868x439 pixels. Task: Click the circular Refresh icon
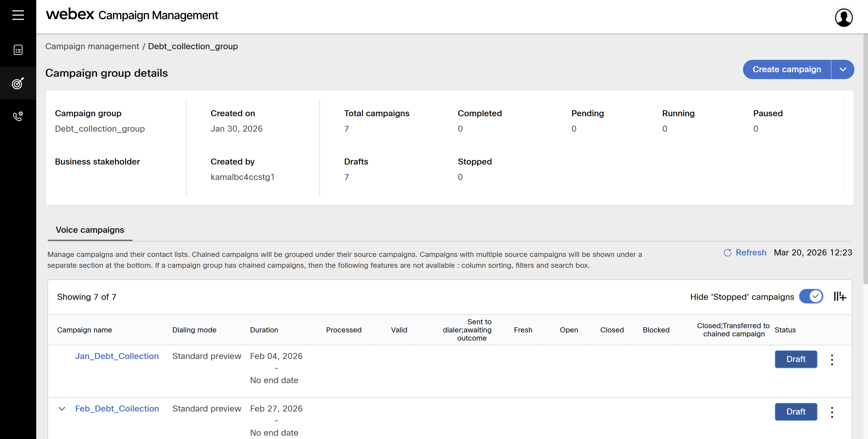728,253
